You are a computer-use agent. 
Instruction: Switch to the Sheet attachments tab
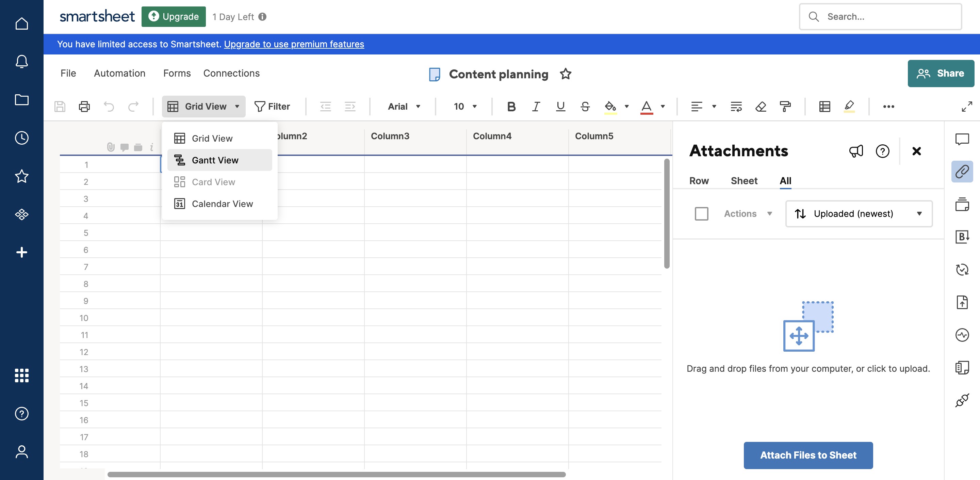(x=744, y=181)
